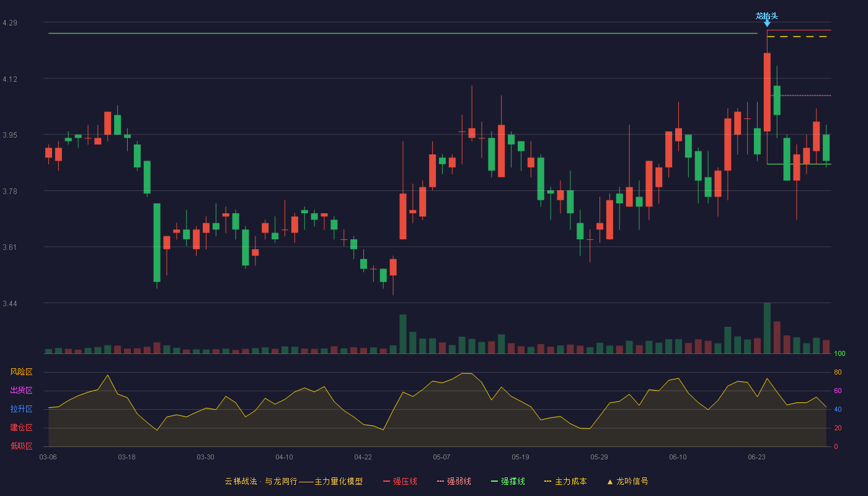Click the 05-29 date label
868x496 pixels.
pos(599,457)
